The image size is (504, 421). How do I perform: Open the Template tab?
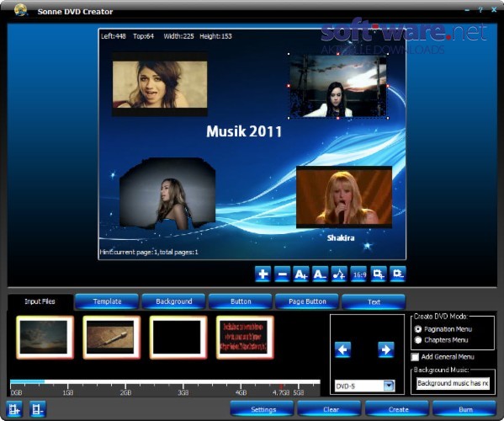coord(107,301)
